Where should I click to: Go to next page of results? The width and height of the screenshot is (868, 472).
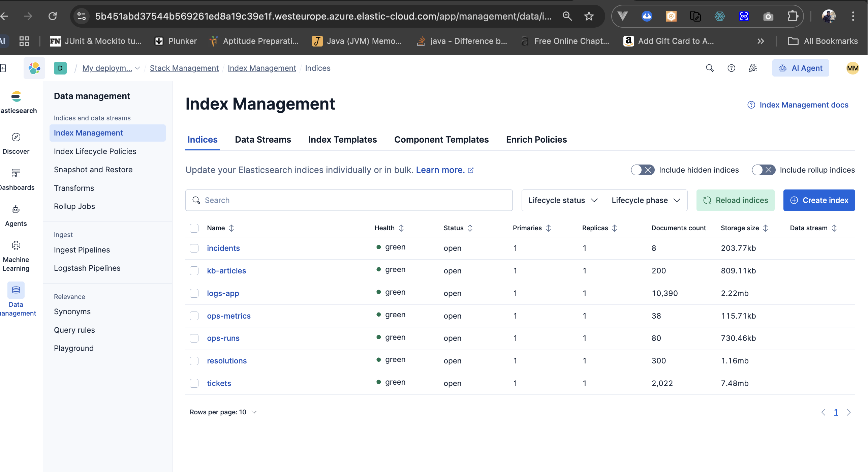(x=848, y=412)
